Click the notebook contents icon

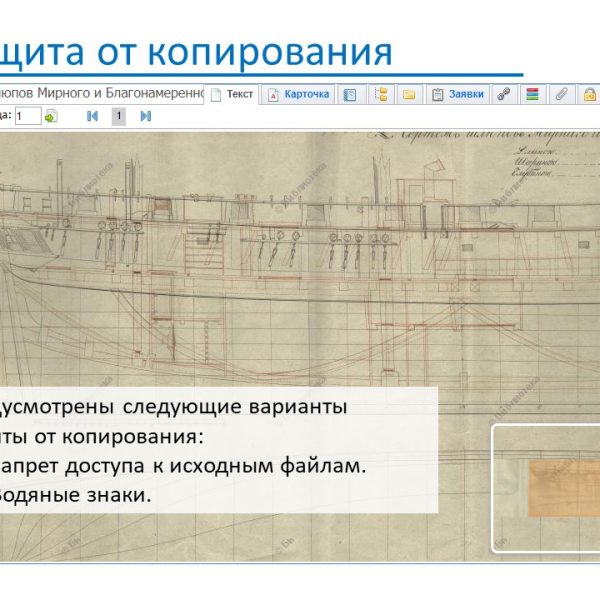350,95
